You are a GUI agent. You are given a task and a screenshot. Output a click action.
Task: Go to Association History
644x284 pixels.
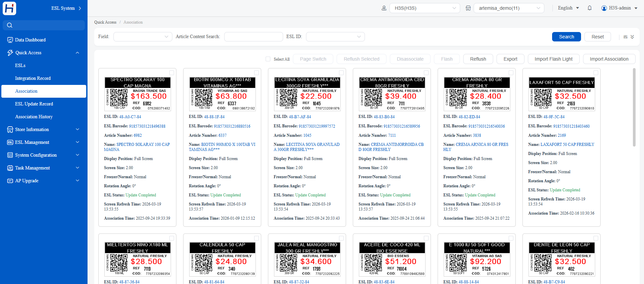[34, 117]
